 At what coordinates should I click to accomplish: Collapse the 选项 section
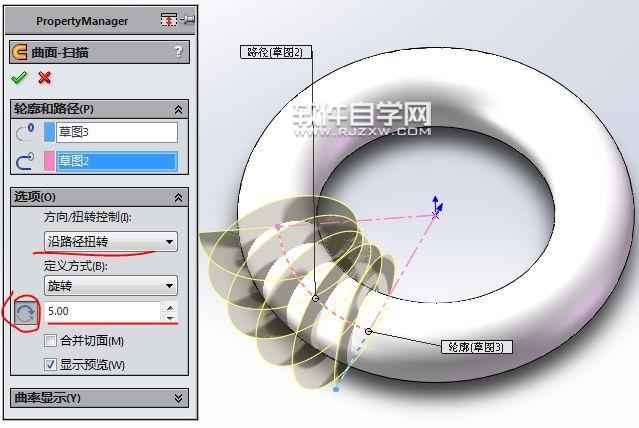click(x=178, y=198)
